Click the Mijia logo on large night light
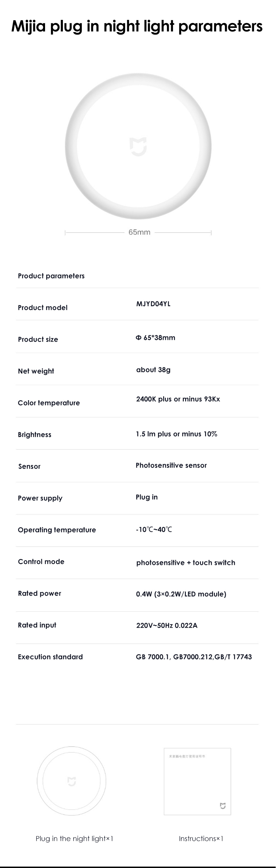276x868 pixels. point(138,147)
